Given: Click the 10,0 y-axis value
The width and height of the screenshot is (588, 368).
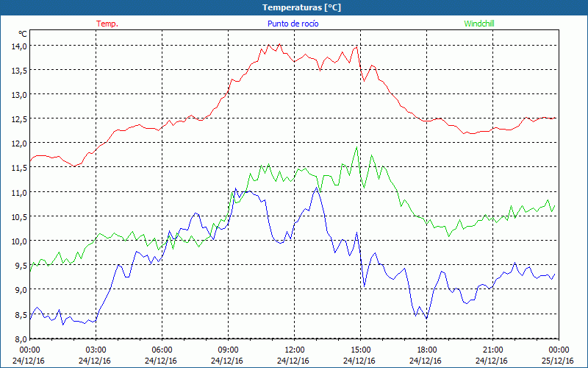Looking at the screenshot, I should (x=19, y=241).
